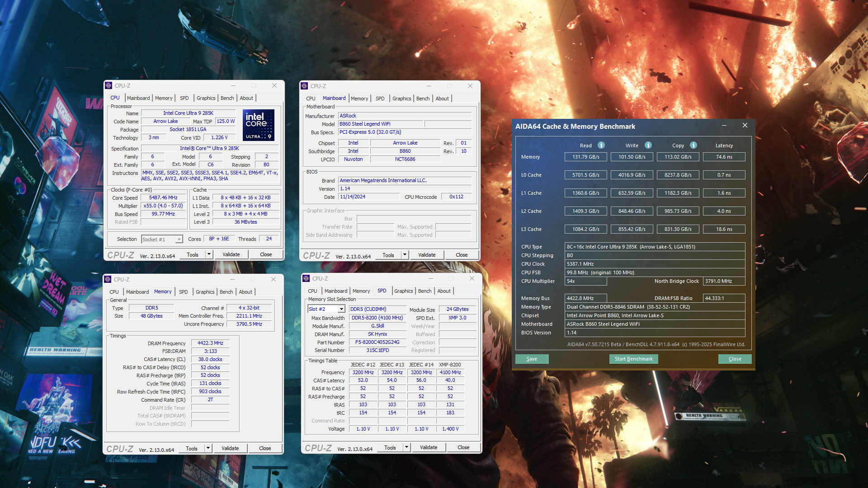Viewport: 868px width, 488px height.
Task: Click Tools button in CPU tab window
Action: pyautogui.click(x=193, y=254)
